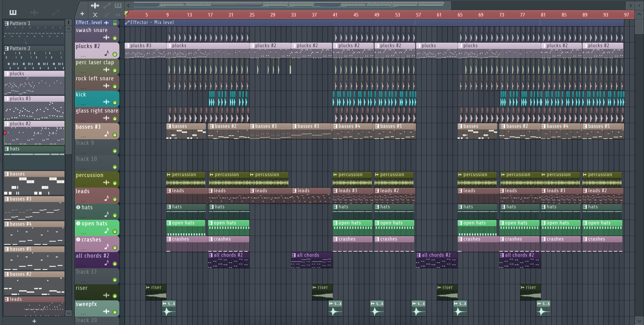Show audio clips in the picker panel
644x325 pixels.
coord(34,12)
